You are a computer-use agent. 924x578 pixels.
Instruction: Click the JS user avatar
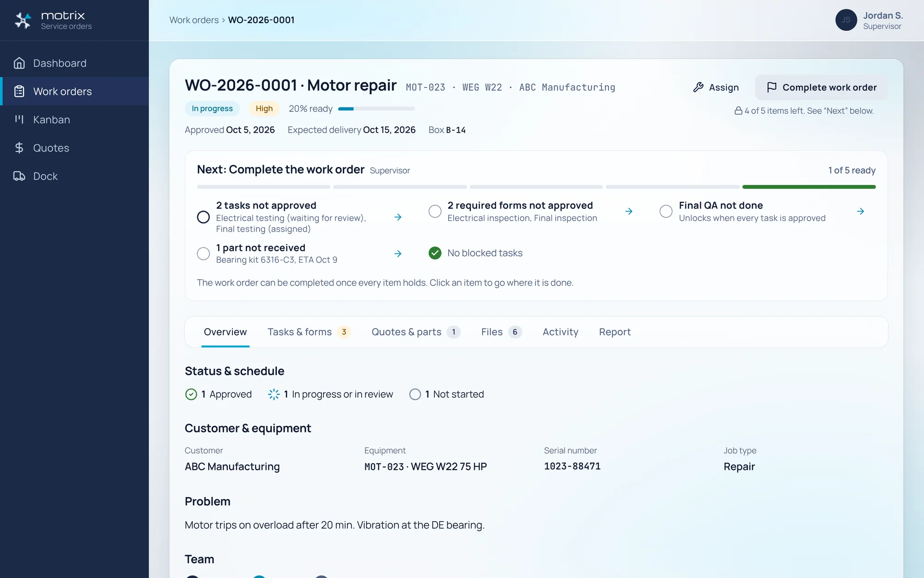click(x=846, y=20)
